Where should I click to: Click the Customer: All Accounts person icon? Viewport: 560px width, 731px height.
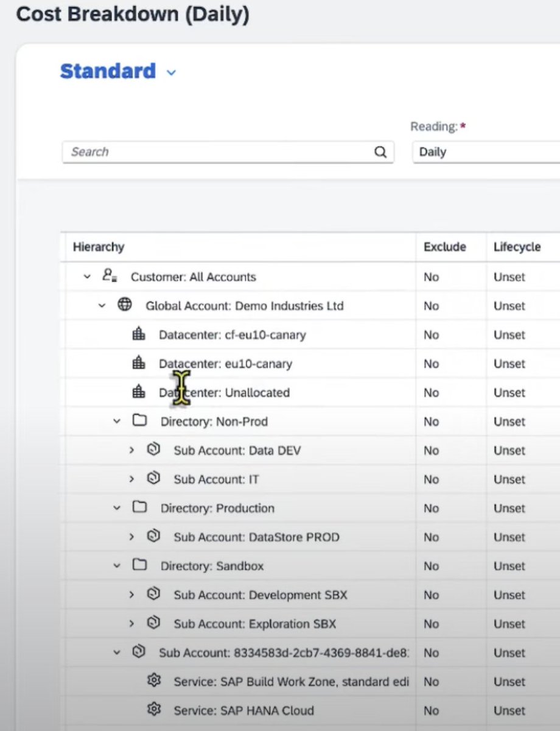[x=110, y=277]
